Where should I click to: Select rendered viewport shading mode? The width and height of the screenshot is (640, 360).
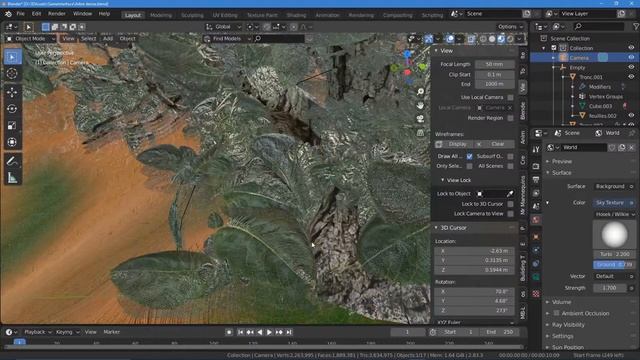pyautogui.click(x=510, y=39)
